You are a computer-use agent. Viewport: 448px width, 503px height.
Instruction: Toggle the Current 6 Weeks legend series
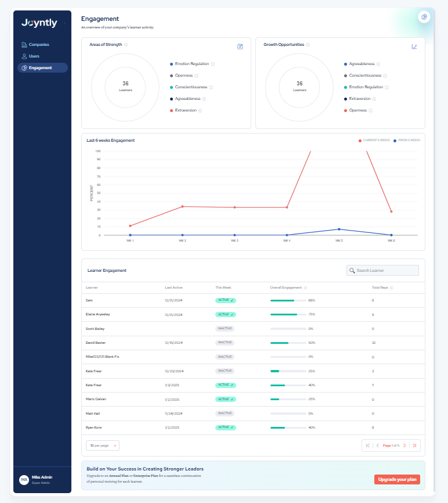coord(374,141)
